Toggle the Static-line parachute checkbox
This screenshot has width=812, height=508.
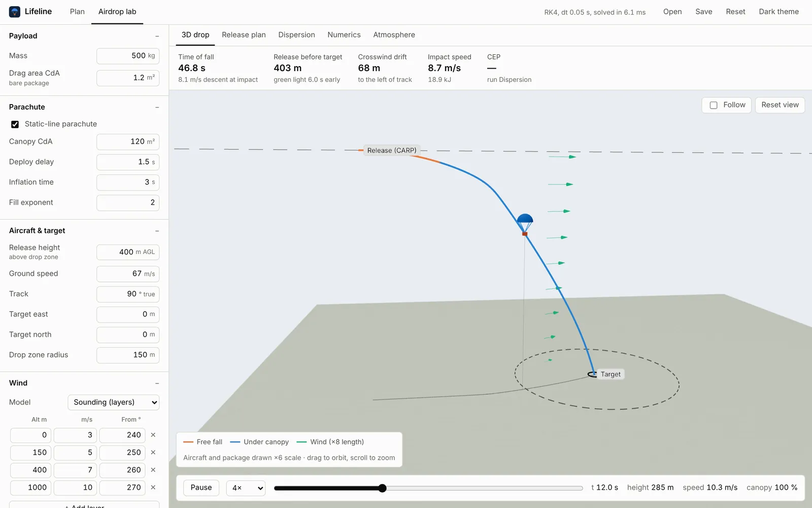[15, 124]
